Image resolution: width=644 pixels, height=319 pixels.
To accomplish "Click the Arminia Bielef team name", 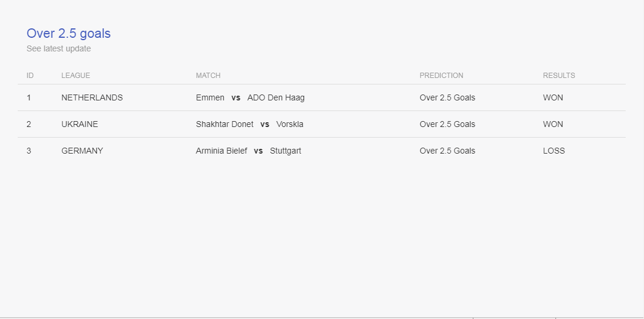I will pyautogui.click(x=221, y=151).
